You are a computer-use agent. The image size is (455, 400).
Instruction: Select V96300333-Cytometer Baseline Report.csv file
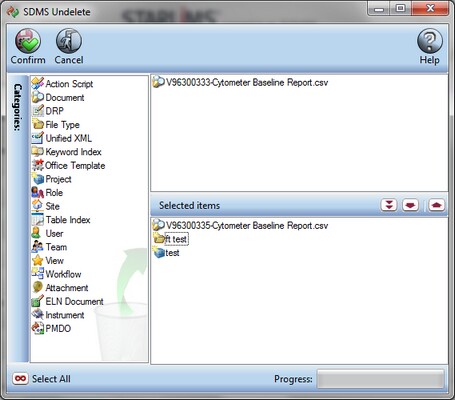(x=240, y=82)
